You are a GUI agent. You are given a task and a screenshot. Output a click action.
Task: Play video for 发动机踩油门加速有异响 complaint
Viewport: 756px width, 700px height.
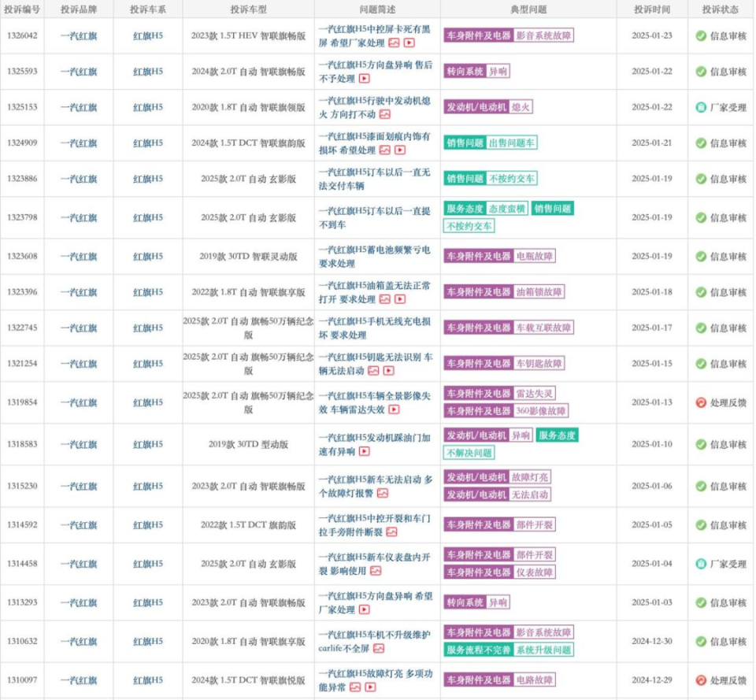tap(364, 450)
